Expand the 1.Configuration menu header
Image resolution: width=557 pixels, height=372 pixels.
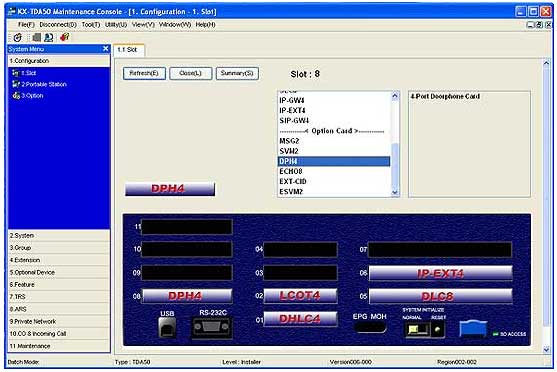click(x=59, y=61)
